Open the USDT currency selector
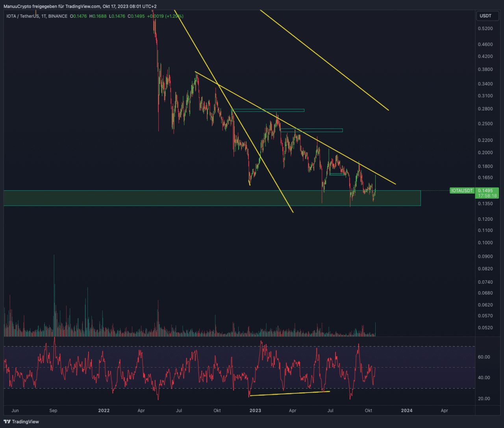This screenshot has height=428, width=504. click(485, 16)
